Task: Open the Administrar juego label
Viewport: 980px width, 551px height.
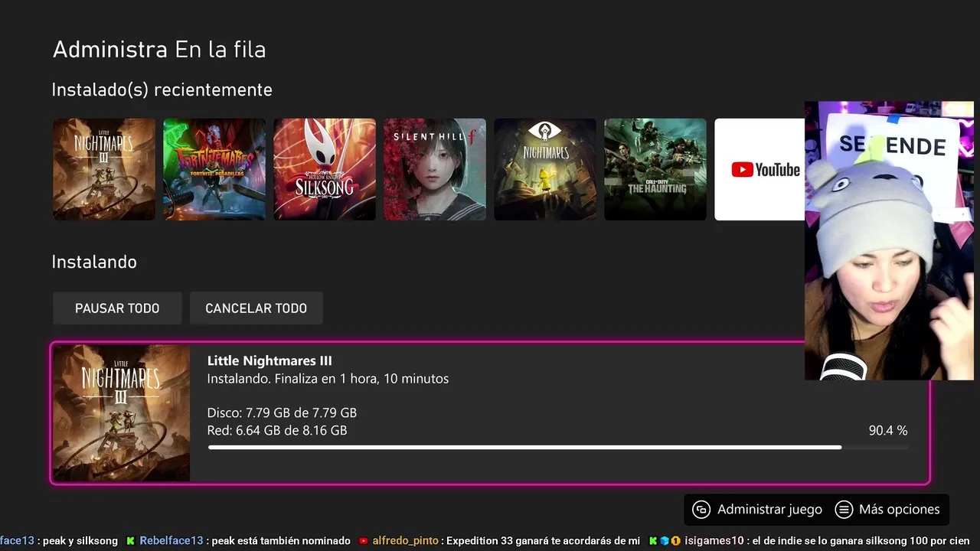Action: click(x=769, y=510)
